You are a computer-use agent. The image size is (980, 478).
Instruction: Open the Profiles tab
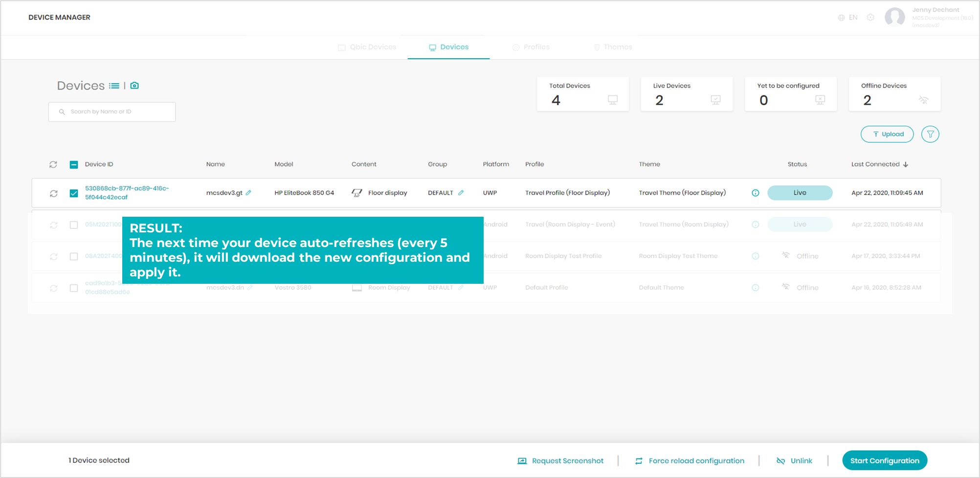(531, 47)
